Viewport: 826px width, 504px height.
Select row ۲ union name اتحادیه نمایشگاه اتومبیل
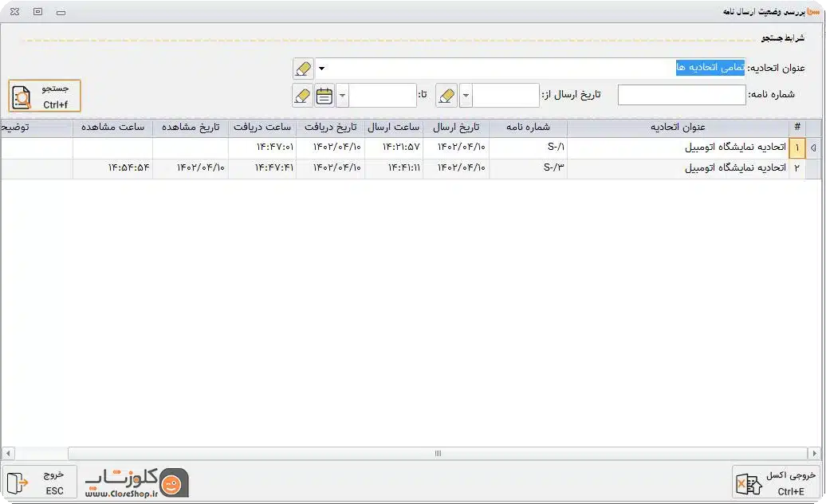coord(678,168)
